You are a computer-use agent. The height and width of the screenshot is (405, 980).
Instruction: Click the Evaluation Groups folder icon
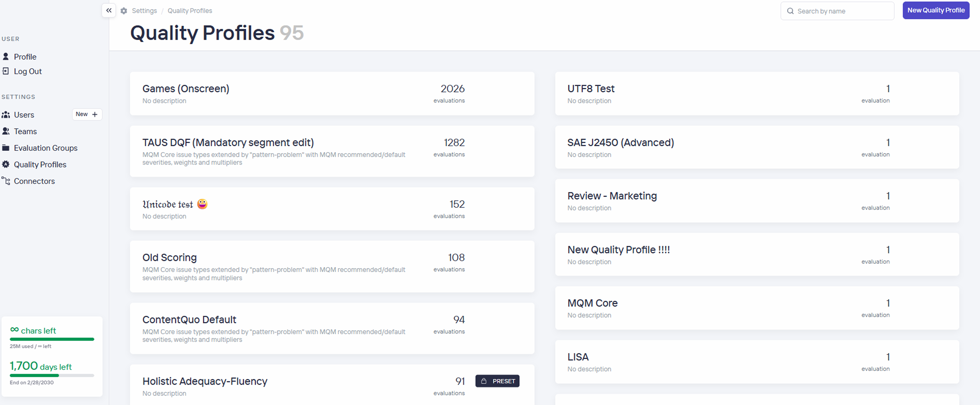(6, 148)
